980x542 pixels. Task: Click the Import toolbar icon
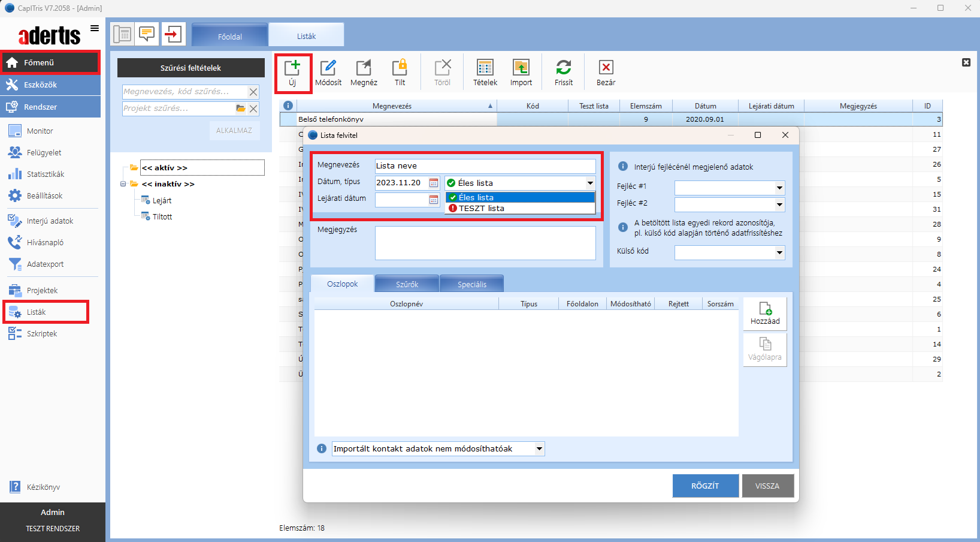[521, 73]
